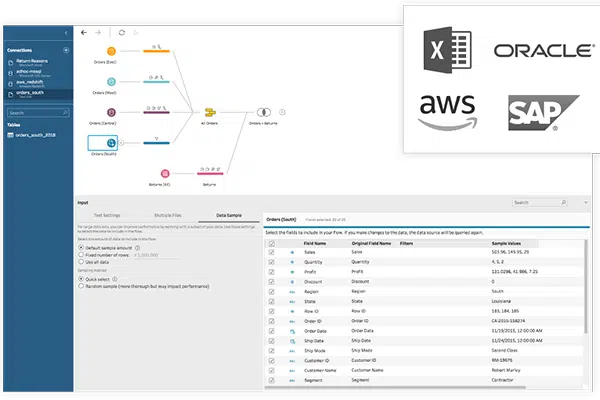The width and height of the screenshot is (600, 400).
Task: Change data type icon for Segment field
Action: point(292,380)
